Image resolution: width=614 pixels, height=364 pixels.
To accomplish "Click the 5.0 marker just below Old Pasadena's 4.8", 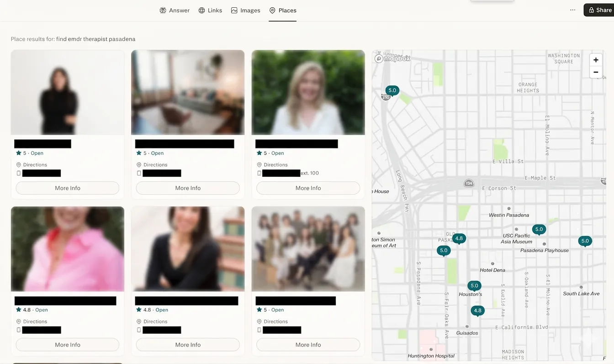I will click(444, 250).
